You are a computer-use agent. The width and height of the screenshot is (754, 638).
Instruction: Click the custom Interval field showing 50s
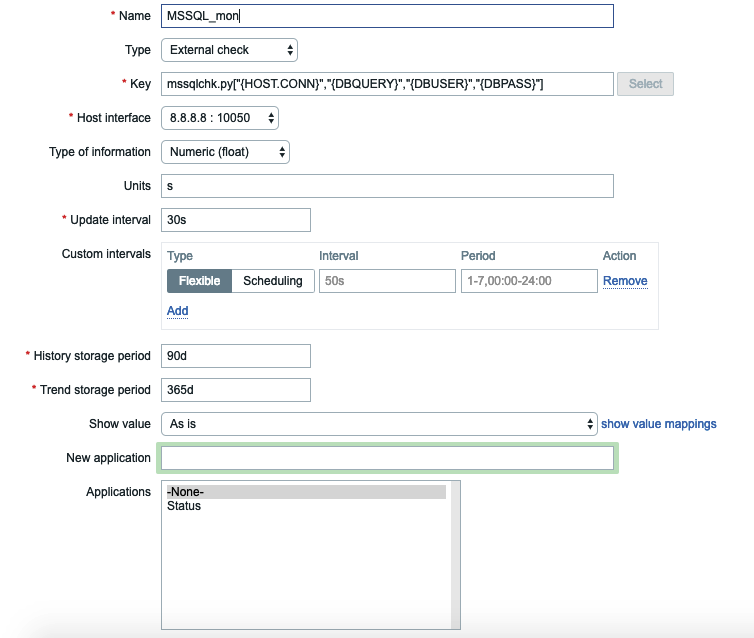(387, 281)
